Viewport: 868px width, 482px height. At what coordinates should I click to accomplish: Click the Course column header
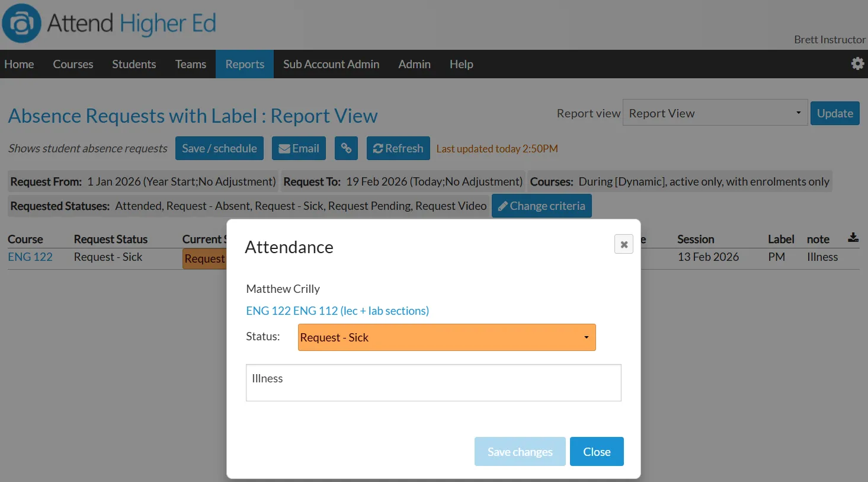[25, 239]
